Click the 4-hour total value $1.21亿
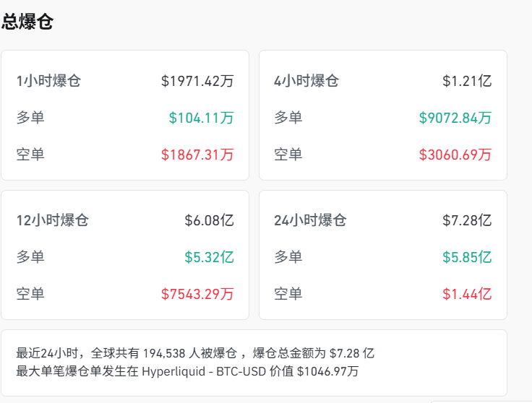The width and height of the screenshot is (532, 403). click(x=467, y=81)
